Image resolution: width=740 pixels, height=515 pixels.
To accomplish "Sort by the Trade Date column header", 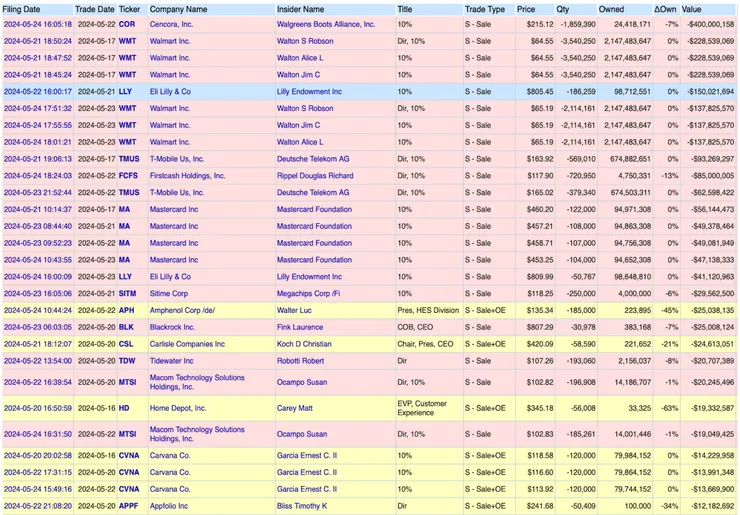I will [94, 9].
